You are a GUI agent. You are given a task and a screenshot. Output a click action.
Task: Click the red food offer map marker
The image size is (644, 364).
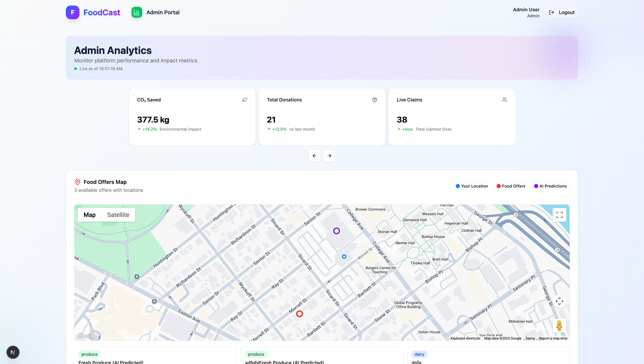pos(299,313)
